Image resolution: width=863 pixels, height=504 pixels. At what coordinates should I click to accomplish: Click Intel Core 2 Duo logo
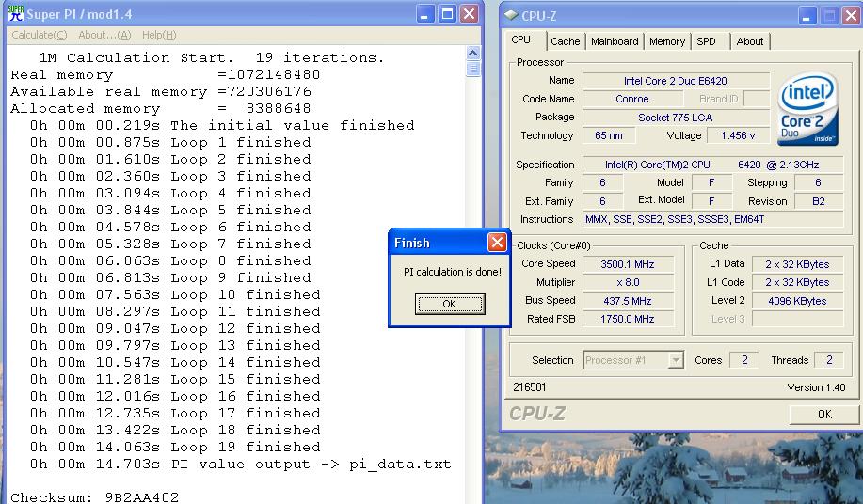[x=808, y=109]
